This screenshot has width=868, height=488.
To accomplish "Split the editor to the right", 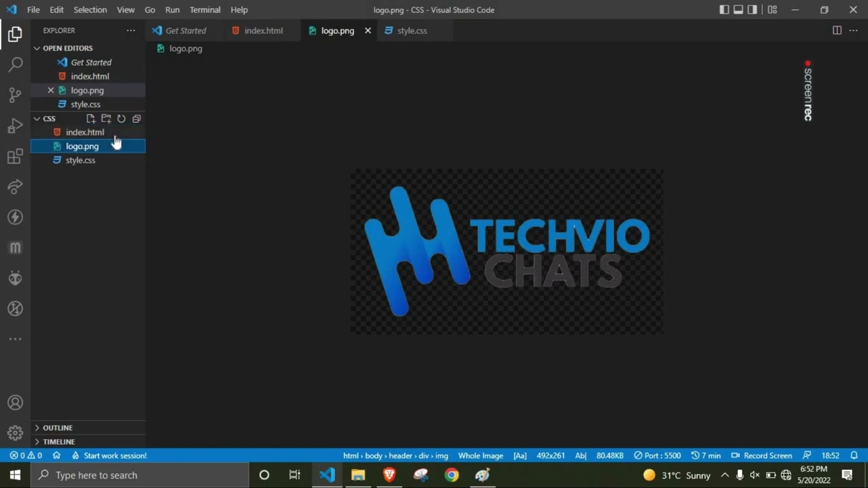I will coord(837,30).
